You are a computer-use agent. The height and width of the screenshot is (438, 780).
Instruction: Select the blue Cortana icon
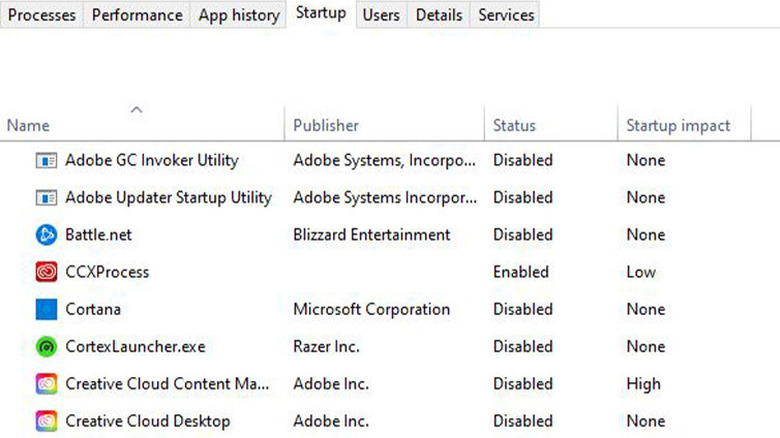pyautogui.click(x=46, y=310)
